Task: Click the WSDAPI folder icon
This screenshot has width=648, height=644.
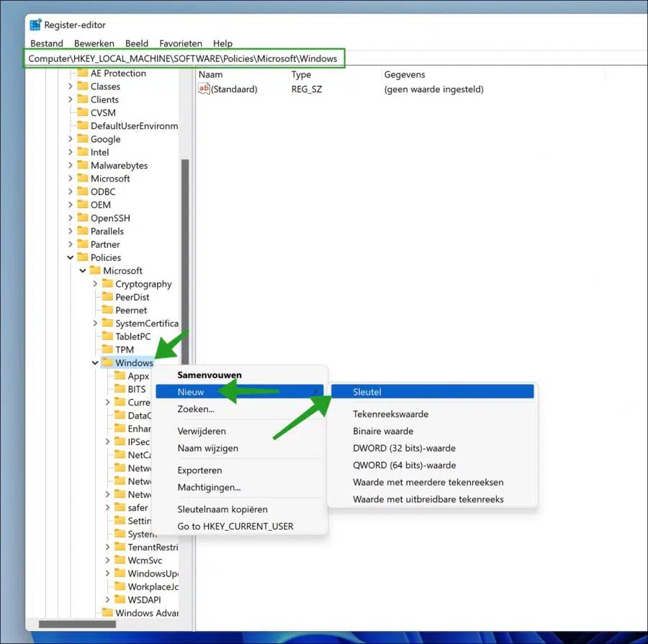Action: [x=120, y=599]
